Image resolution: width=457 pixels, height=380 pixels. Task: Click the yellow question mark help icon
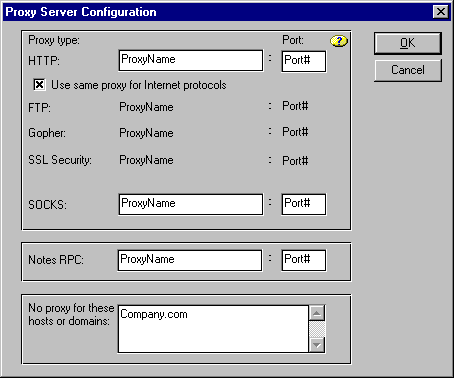pos(338,41)
